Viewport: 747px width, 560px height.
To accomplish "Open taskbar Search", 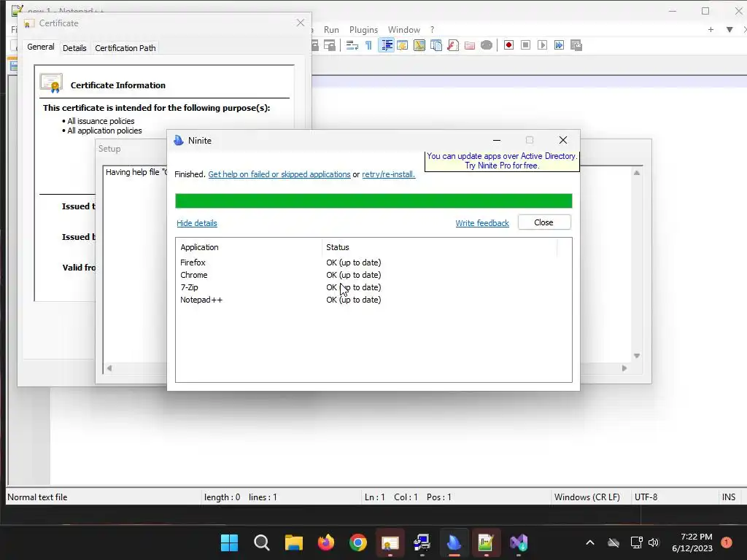I will click(262, 542).
